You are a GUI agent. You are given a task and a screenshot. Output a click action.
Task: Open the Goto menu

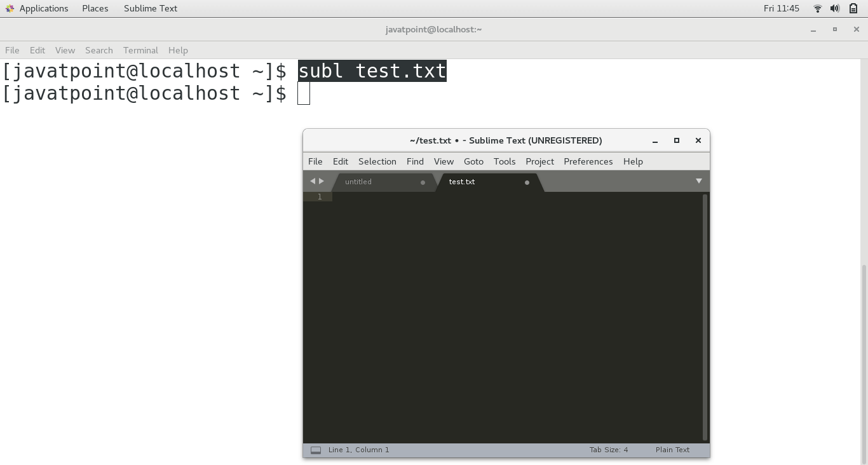pyautogui.click(x=473, y=161)
